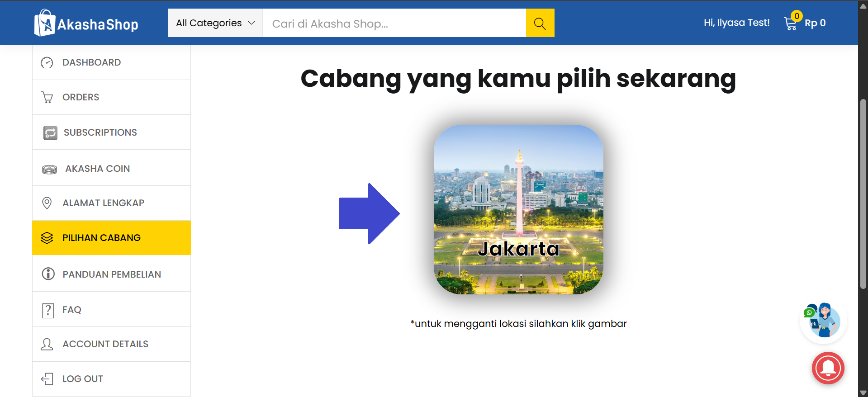The height and width of the screenshot is (397, 868).
Task: Click the Subscriptions refresh icon
Action: (50, 133)
